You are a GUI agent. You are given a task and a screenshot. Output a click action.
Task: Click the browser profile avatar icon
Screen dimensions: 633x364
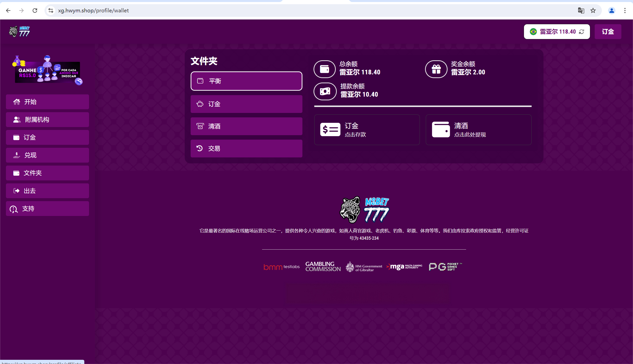(x=611, y=10)
